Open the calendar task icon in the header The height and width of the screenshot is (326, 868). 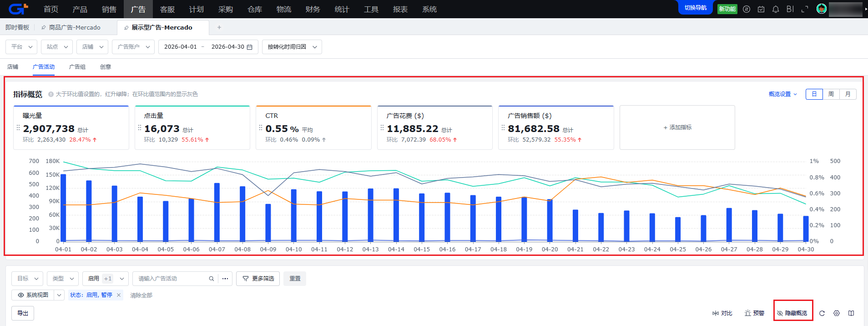761,9
